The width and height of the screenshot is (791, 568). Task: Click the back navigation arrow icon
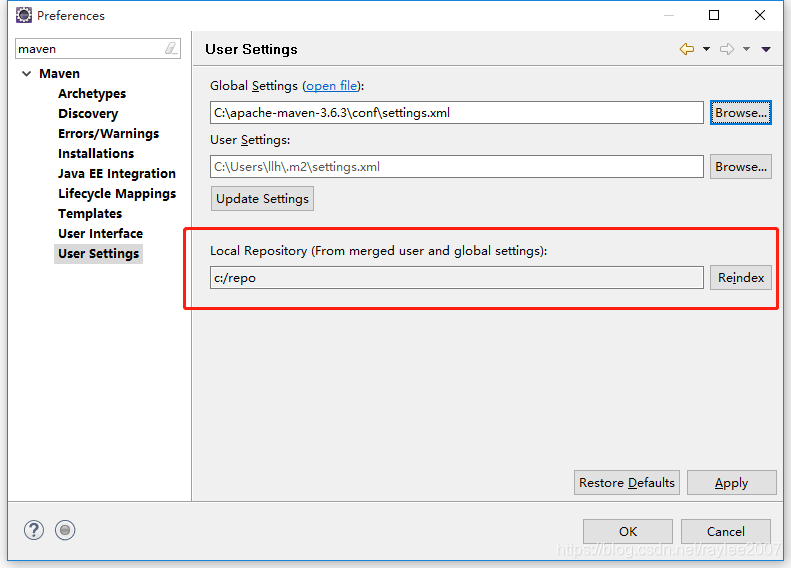(x=687, y=49)
